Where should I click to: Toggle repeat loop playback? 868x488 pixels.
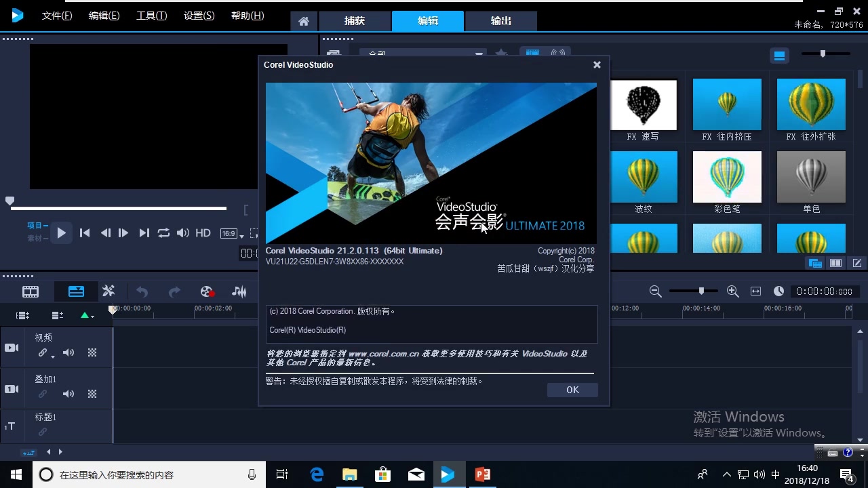pyautogui.click(x=163, y=233)
